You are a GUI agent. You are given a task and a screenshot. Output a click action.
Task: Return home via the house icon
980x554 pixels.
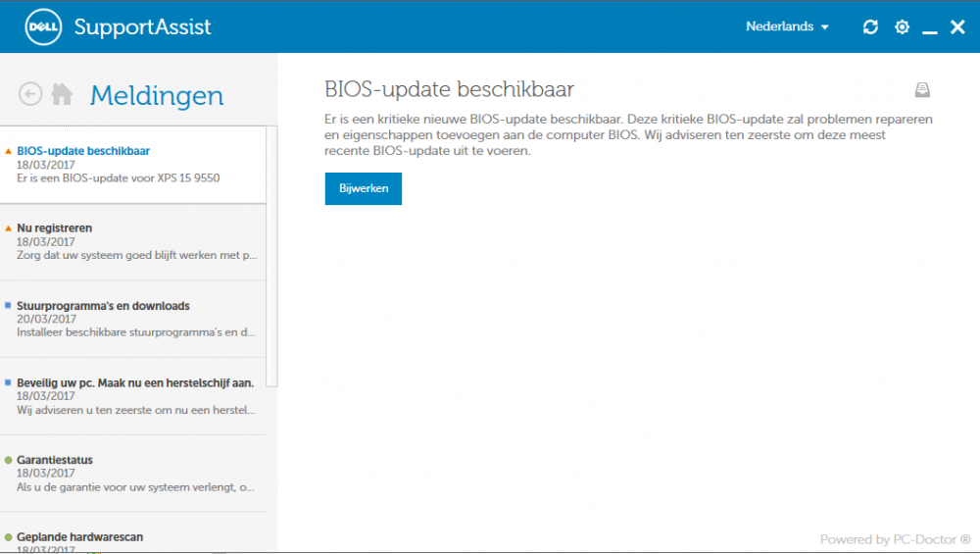point(62,94)
